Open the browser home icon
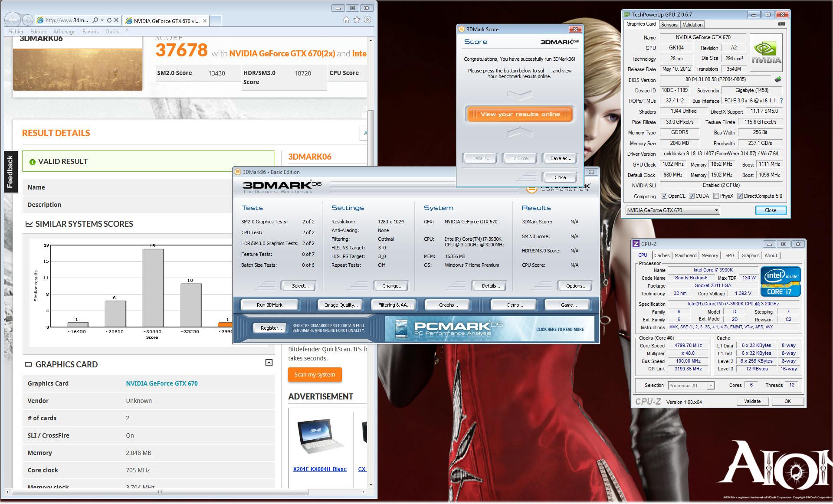 pyautogui.click(x=346, y=20)
